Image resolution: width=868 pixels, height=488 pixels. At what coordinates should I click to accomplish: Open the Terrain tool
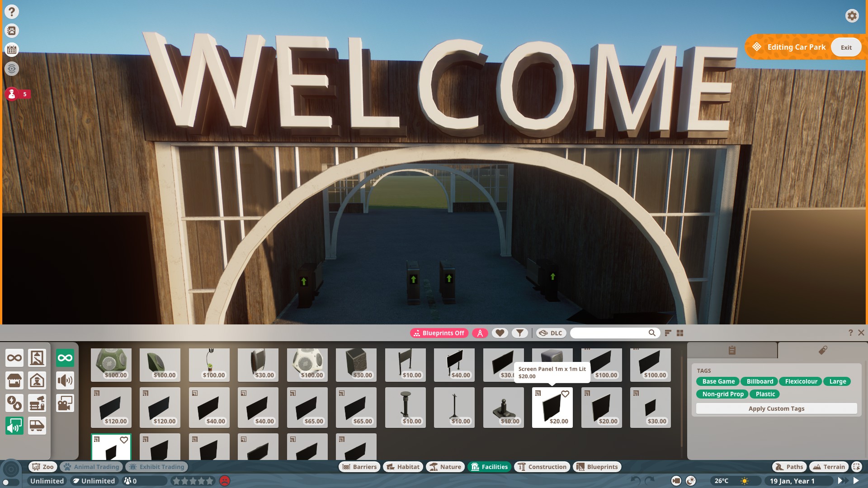point(829,467)
